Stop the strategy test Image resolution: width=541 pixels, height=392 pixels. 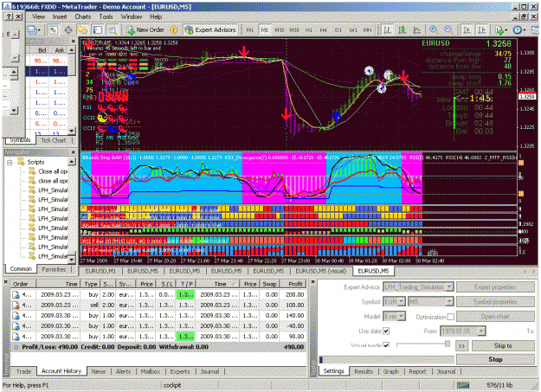[x=495, y=360]
